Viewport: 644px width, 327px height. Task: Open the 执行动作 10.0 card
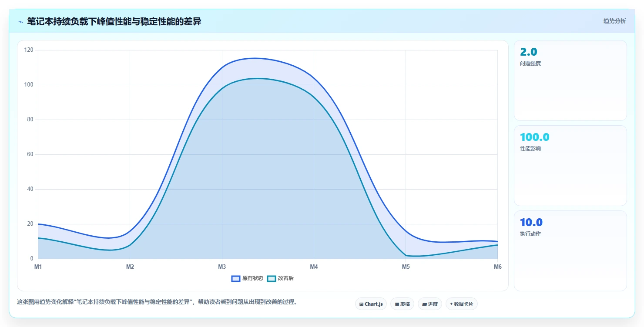pos(570,251)
